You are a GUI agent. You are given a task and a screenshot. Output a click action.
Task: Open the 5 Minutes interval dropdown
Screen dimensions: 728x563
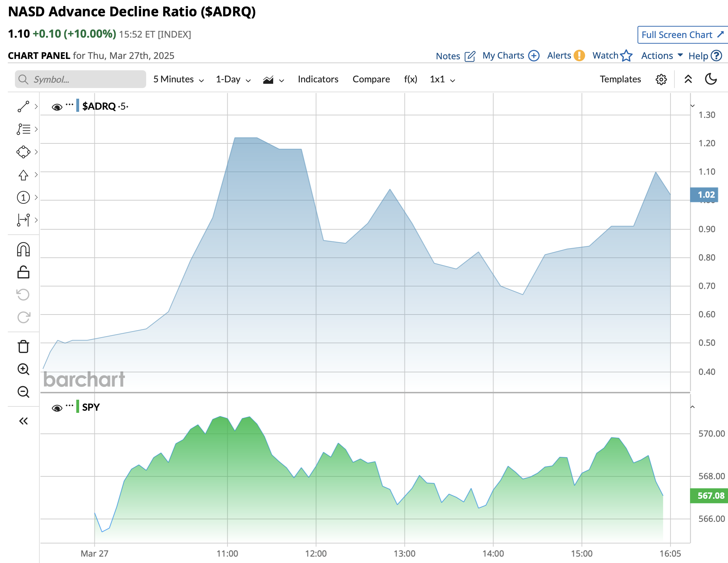click(178, 80)
